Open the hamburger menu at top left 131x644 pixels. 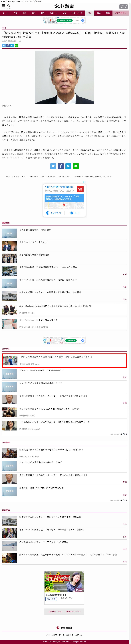pos(3,6)
